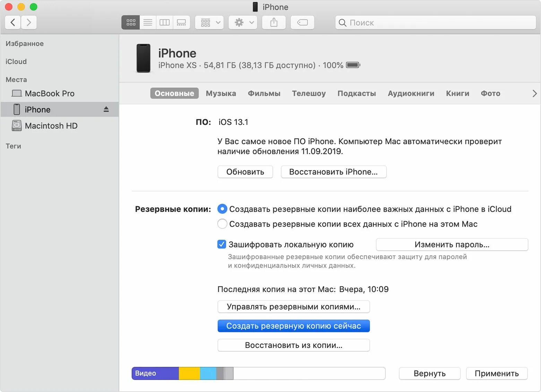Click the battery level icon
The height and width of the screenshot is (392, 541).
353,65
